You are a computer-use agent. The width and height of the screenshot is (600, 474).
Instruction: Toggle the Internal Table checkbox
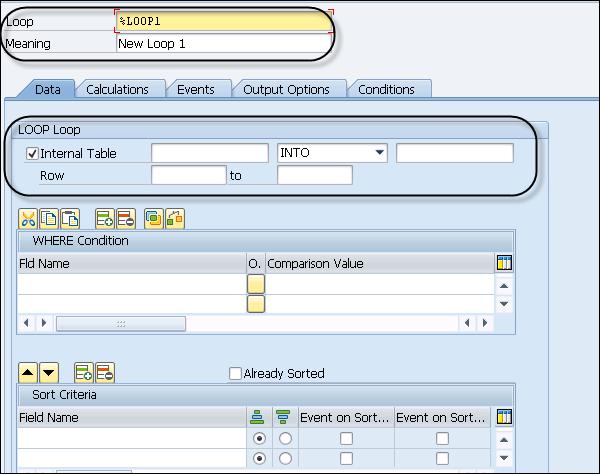(32, 153)
